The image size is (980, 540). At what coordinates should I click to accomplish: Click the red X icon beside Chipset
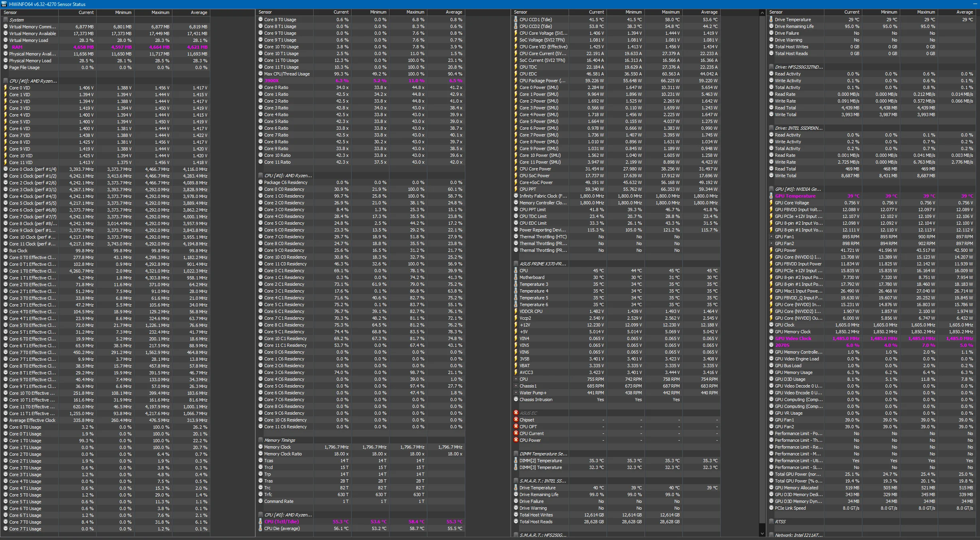tap(516, 420)
